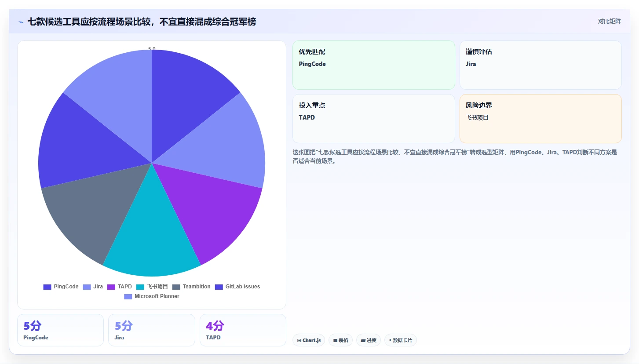Toggle the Microsoft Planner legend label
639x364 pixels.
[157, 296]
